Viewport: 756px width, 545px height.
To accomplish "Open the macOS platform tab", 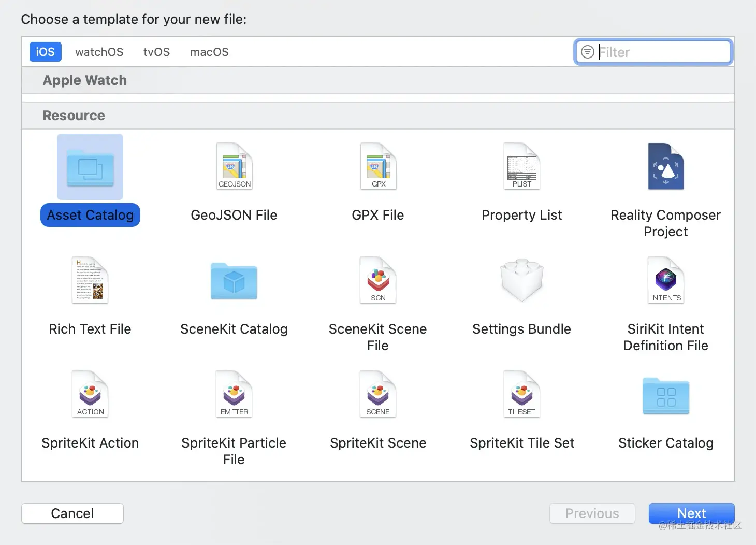I will [209, 52].
